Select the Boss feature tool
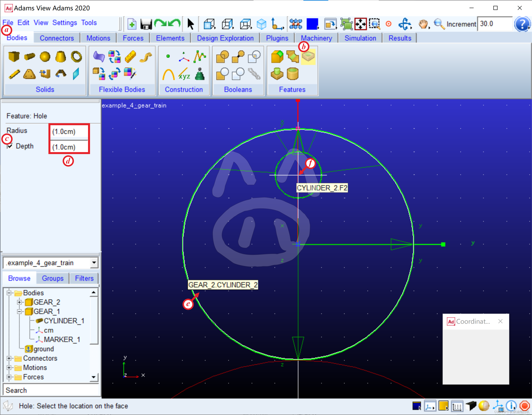 [277, 74]
